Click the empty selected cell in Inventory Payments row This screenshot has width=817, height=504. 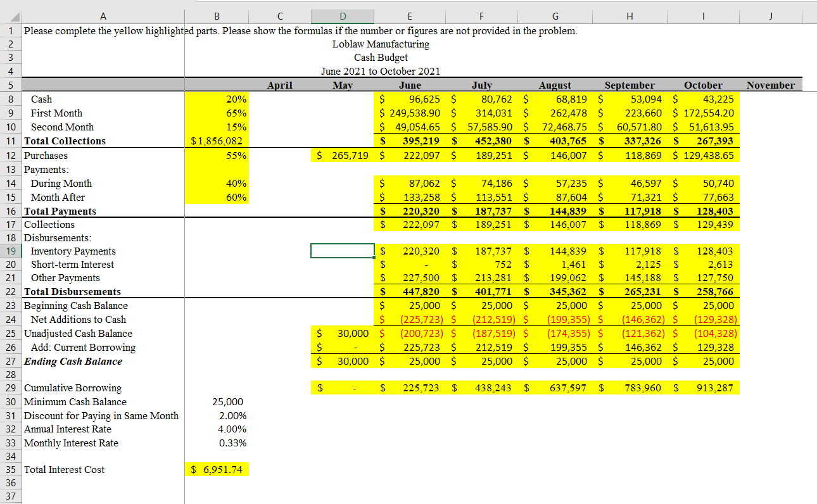pos(343,251)
